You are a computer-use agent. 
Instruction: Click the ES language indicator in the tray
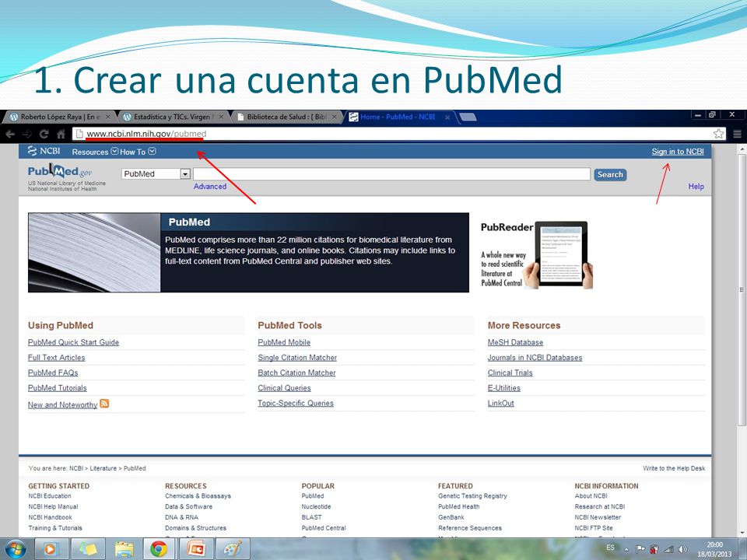[x=610, y=548]
